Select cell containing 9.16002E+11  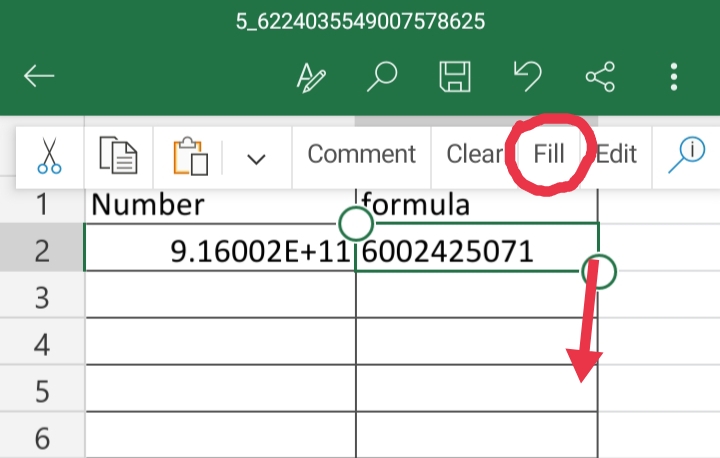point(220,247)
